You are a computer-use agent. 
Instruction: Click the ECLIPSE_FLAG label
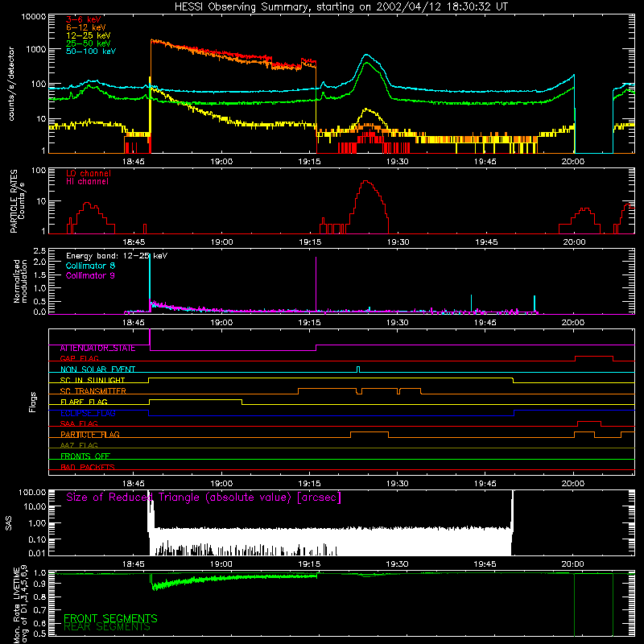88,413
